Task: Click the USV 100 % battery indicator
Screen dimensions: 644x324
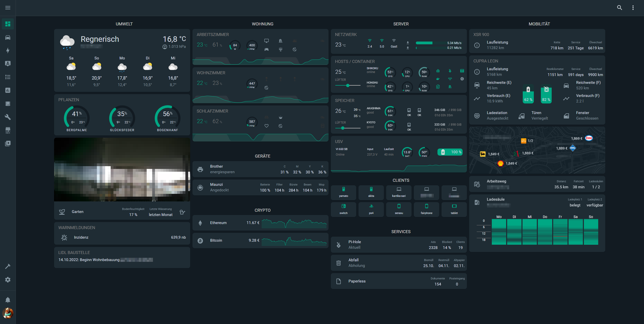Action: tap(450, 152)
